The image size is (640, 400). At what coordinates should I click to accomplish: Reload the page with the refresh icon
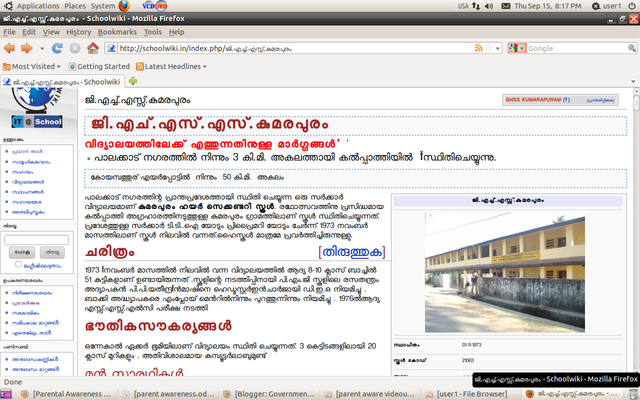click(x=57, y=48)
